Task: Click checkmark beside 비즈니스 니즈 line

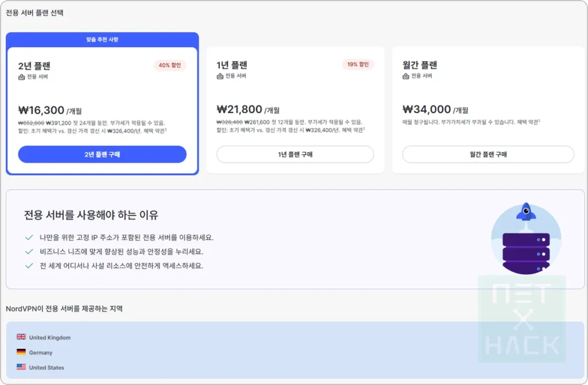Action: (29, 251)
